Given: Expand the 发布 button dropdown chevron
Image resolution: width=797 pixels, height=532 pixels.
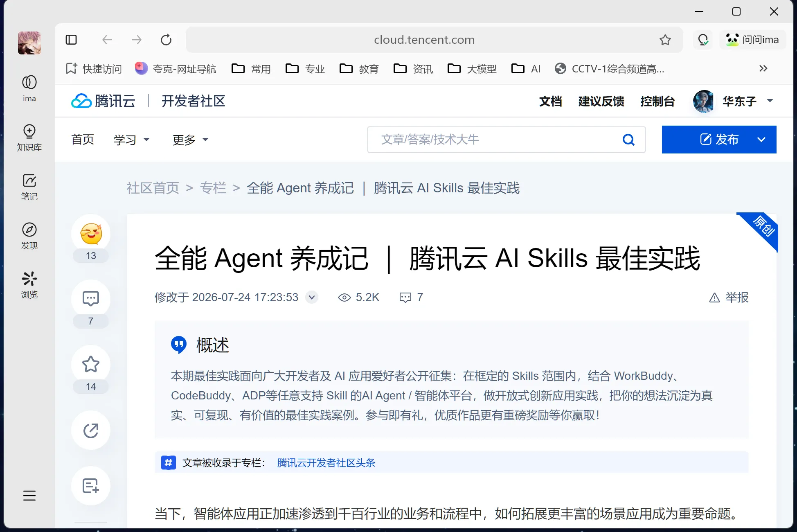Looking at the screenshot, I should point(761,140).
